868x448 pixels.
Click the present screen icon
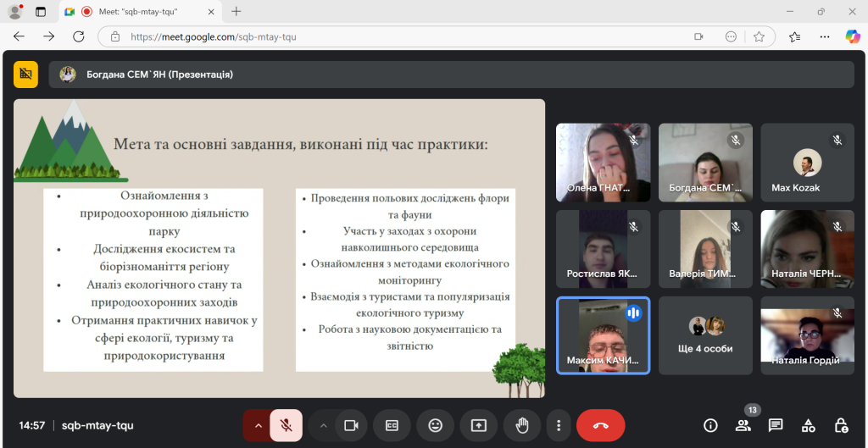pyautogui.click(x=479, y=425)
